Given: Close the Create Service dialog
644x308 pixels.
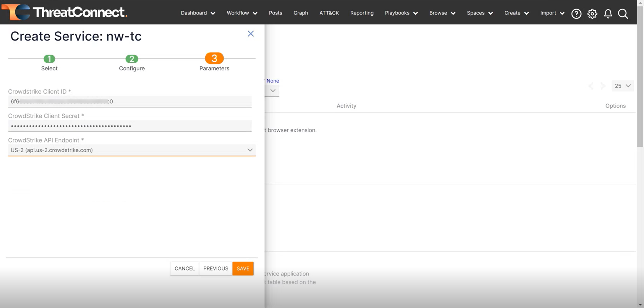Looking at the screenshot, I should (x=251, y=33).
